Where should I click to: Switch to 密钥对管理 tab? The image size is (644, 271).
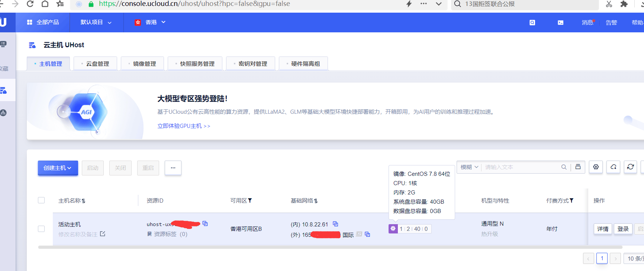click(x=251, y=64)
